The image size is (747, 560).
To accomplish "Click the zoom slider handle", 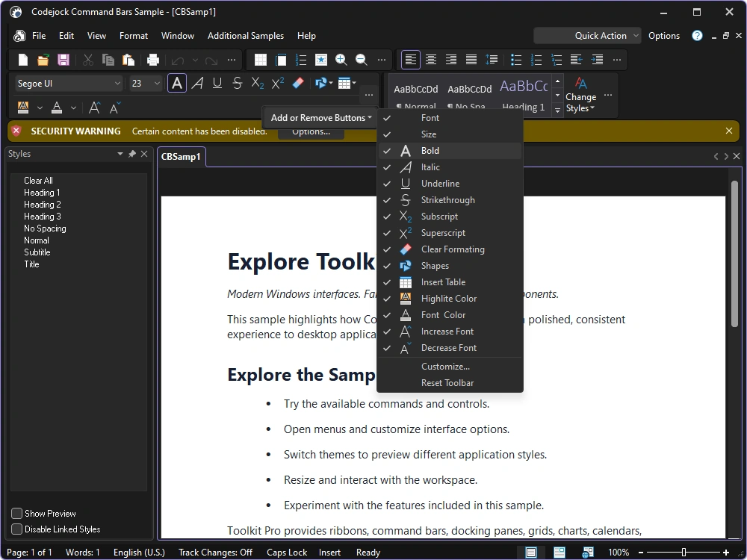I will pos(684,553).
